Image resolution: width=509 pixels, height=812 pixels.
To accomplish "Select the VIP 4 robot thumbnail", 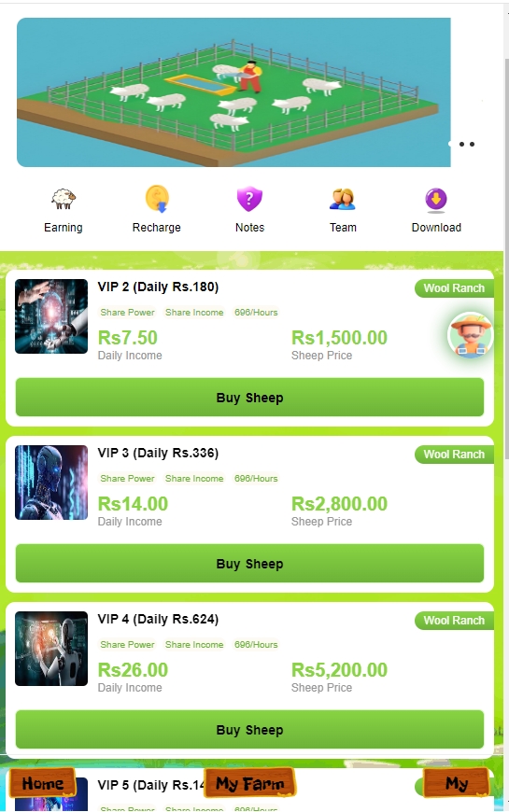I will [51, 649].
